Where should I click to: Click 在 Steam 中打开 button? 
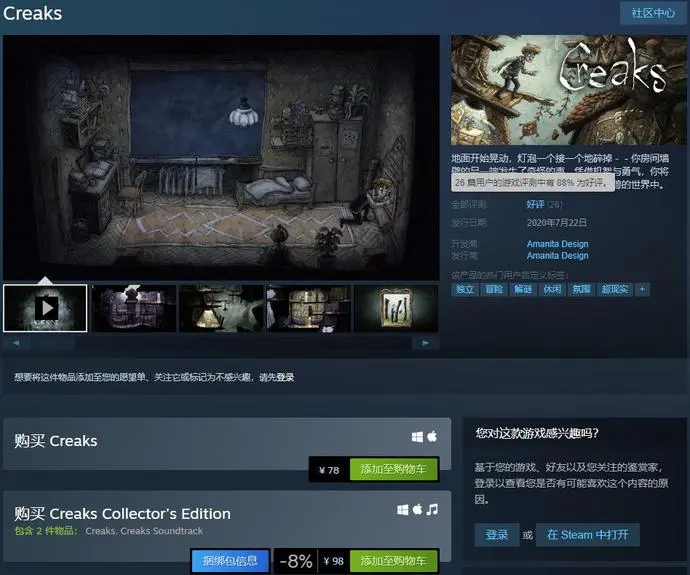(587, 535)
